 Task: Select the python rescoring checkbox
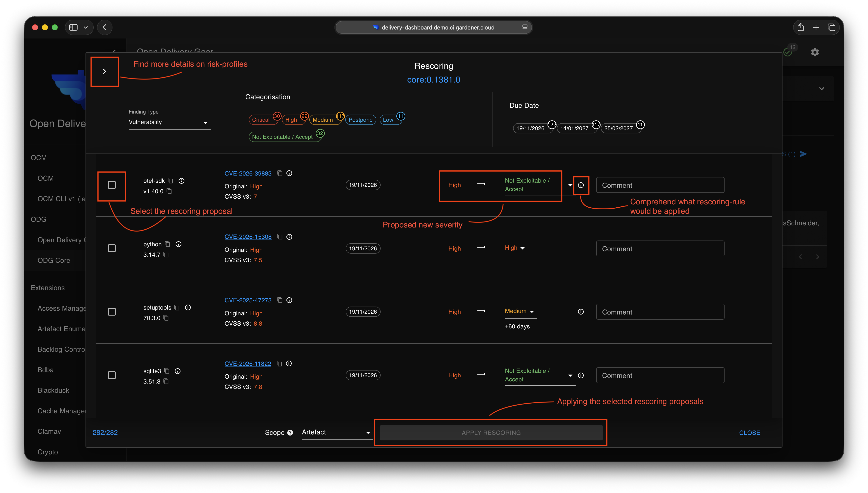112,248
